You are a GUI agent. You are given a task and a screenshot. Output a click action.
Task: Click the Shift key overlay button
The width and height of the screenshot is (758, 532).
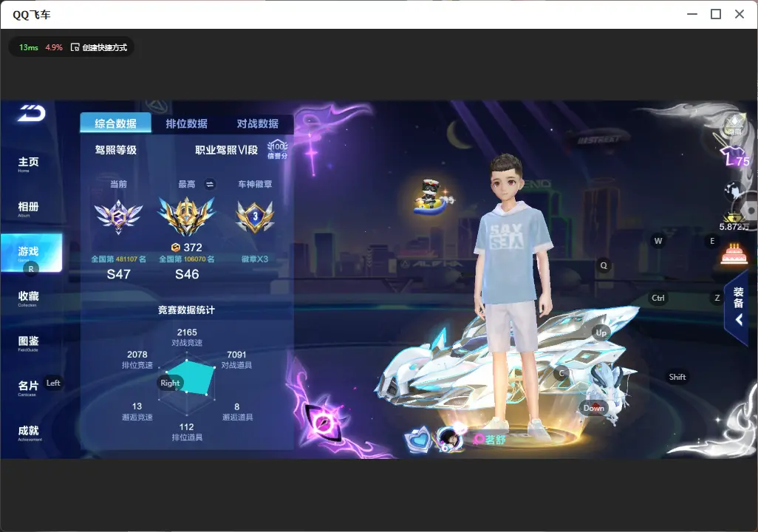[677, 377]
